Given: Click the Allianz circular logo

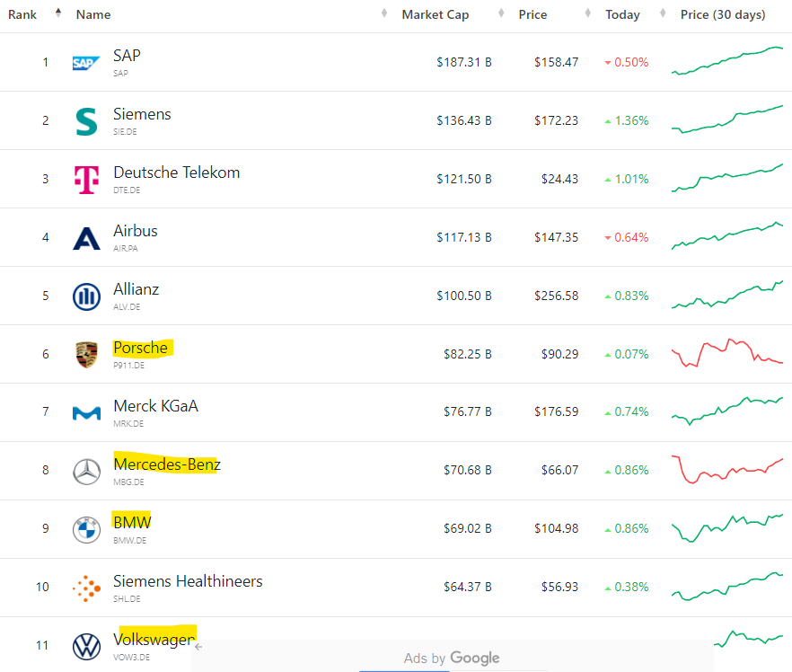Looking at the screenshot, I should [x=86, y=296].
